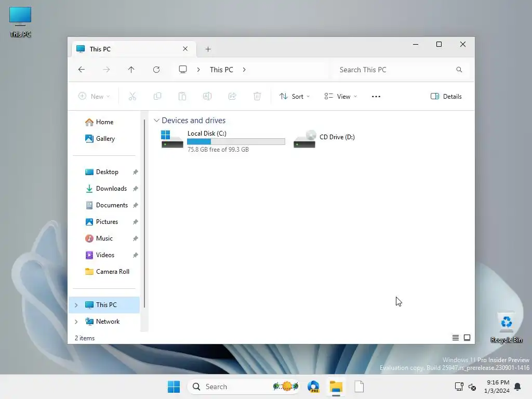
Task: Click This PC breadcrumb in address bar
Action: (221, 70)
